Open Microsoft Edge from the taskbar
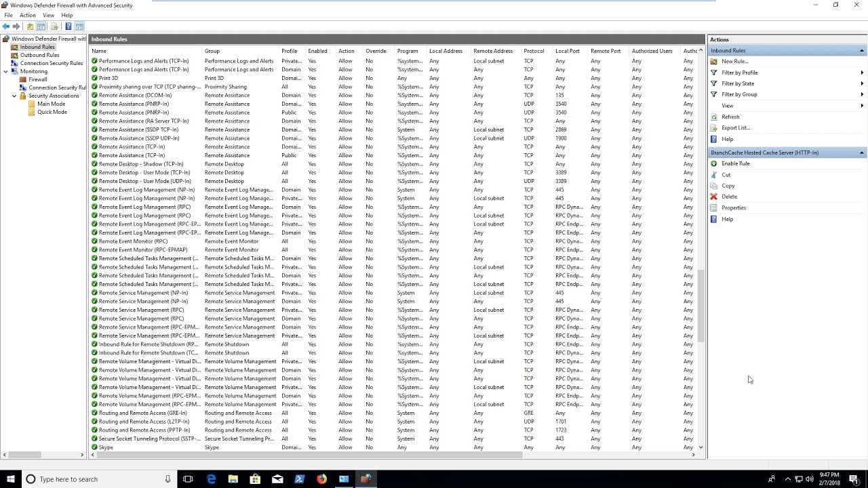The width and height of the screenshot is (868, 488). (211, 479)
